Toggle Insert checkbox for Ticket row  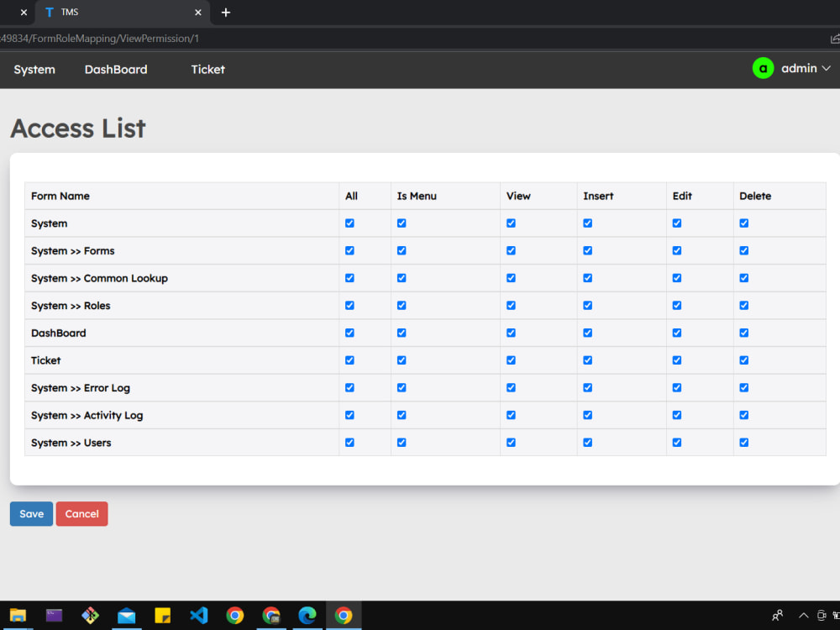(x=588, y=360)
